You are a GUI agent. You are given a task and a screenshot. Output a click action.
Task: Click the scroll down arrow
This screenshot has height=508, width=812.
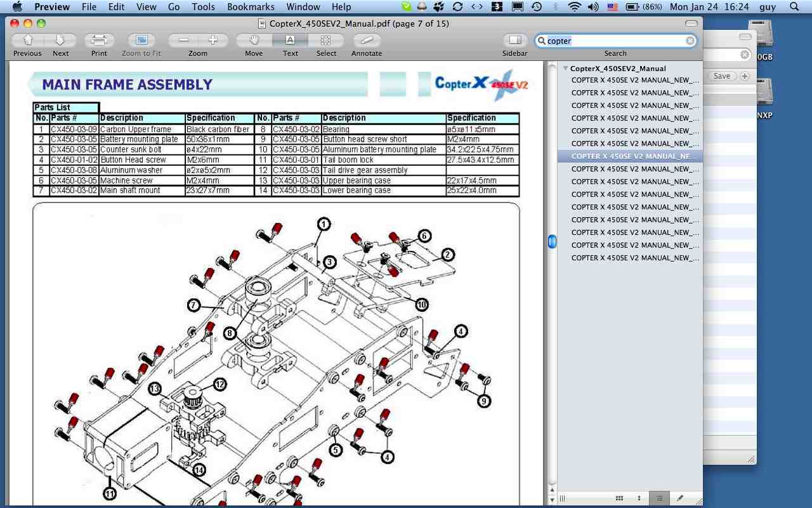click(x=552, y=500)
